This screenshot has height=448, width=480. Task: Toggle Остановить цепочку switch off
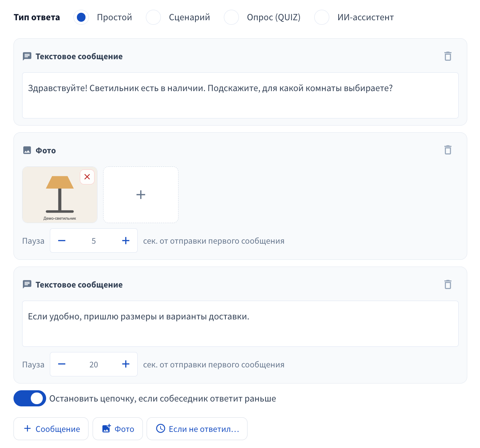(x=30, y=399)
